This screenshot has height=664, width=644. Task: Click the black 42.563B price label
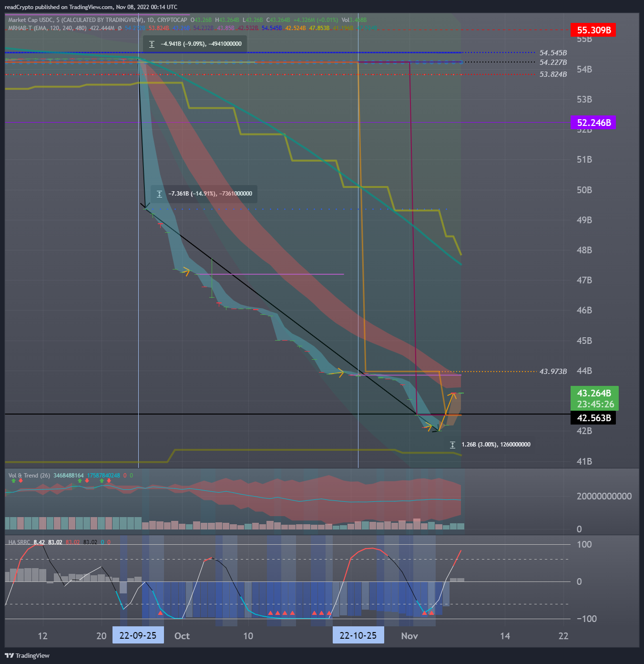coord(593,418)
